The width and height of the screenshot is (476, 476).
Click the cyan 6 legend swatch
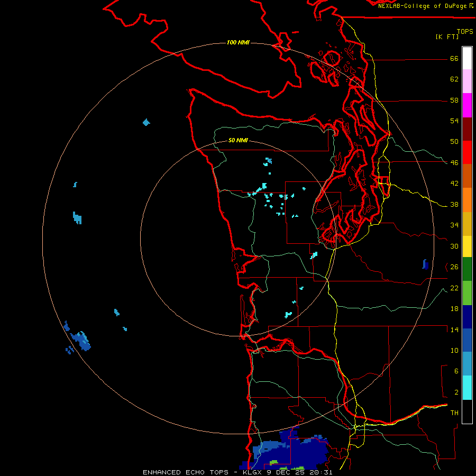(467, 388)
